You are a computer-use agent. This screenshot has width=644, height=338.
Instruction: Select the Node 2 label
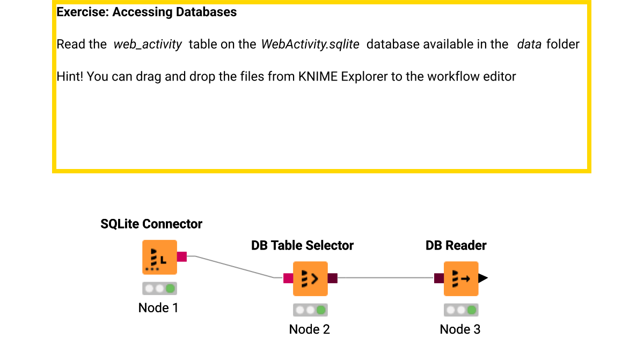coord(310,329)
